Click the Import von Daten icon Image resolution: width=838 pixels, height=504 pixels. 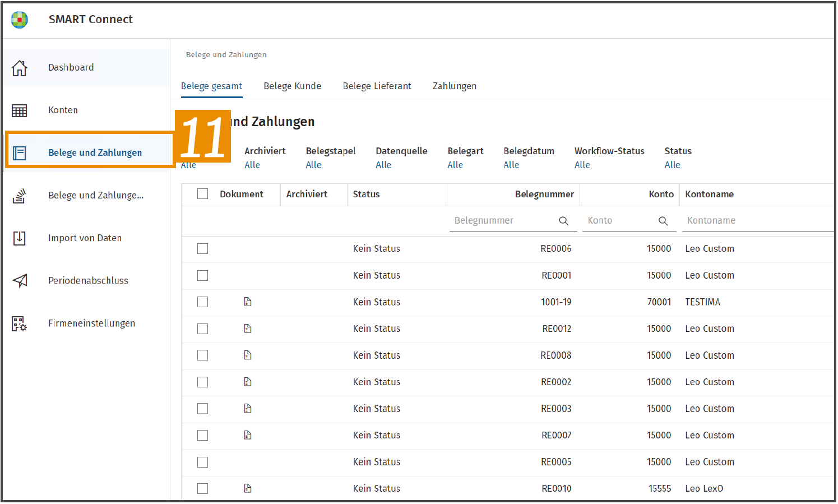coord(20,238)
